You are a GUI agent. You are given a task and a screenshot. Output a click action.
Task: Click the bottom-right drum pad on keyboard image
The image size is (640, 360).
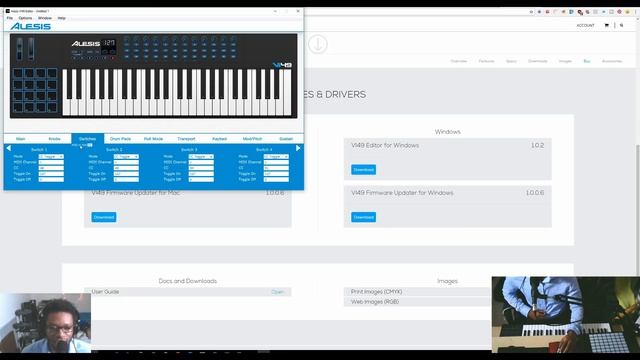pyautogui.click(x=52, y=107)
